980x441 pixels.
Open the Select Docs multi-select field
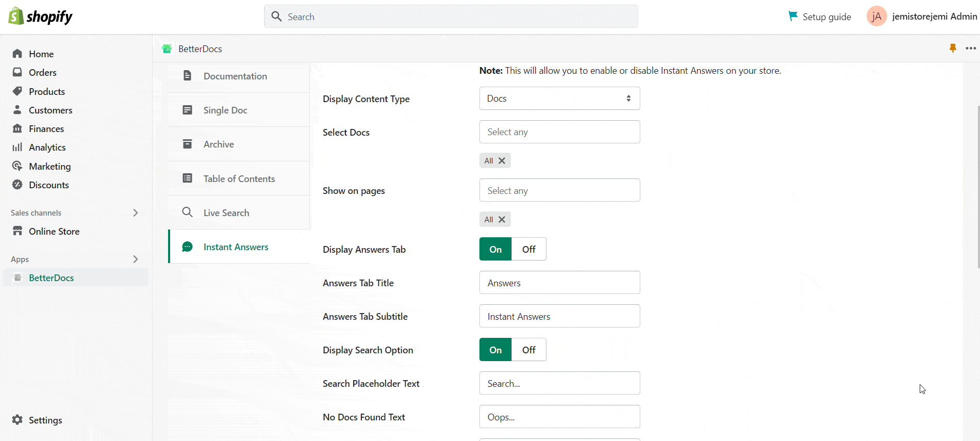[560, 132]
